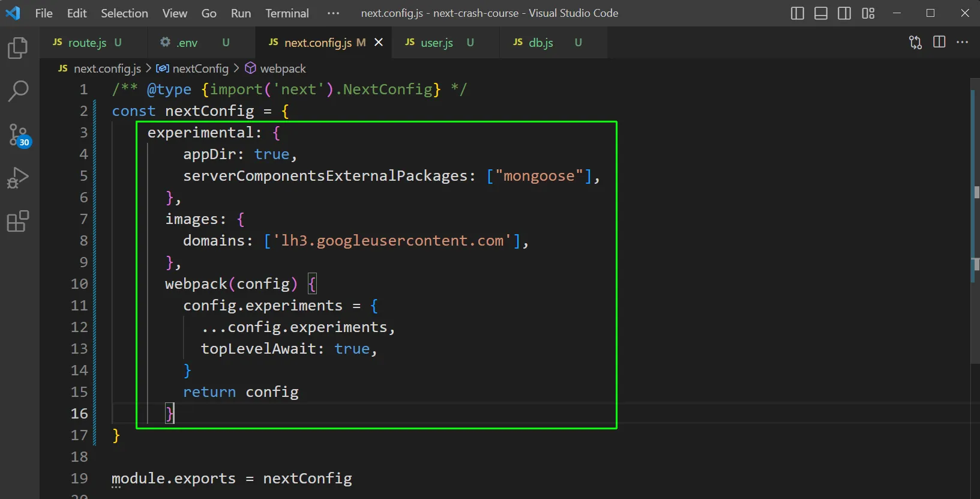This screenshot has width=980, height=499.
Task: Click 'webpack(config)' on line 10
Action: pos(232,284)
